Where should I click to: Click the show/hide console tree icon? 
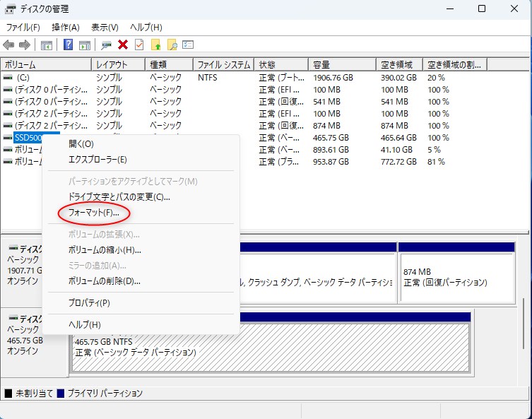[47, 45]
